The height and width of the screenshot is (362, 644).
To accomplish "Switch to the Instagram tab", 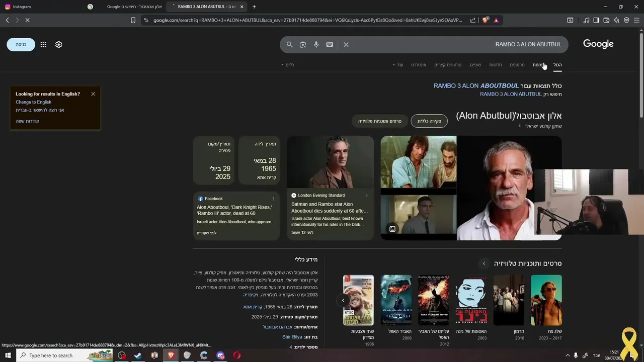I will (40, 7).
